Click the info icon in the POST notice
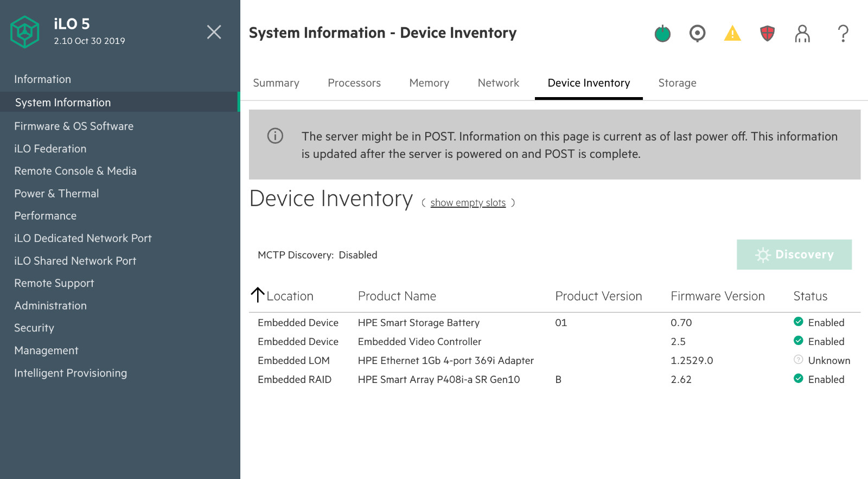The height and width of the screenshot is (479, 868). pos(275,136)
